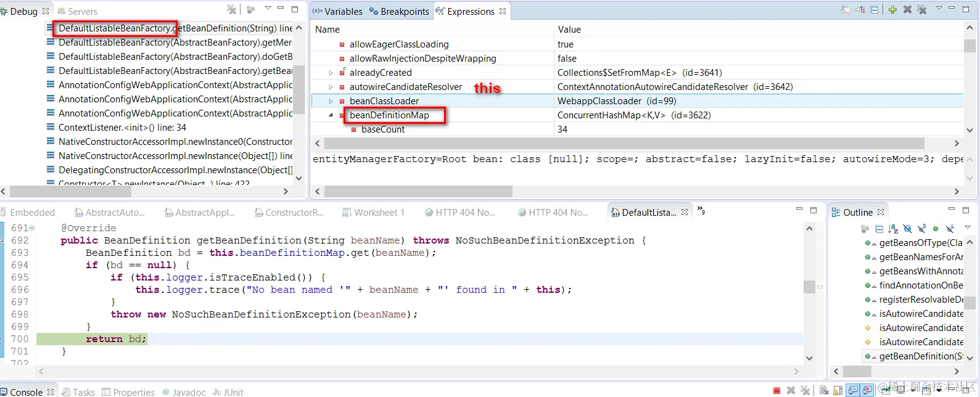This screenshot has width=980, height=397.
Task: Select findAnnotationOnBe... in Outline
Action: point(913,285)
